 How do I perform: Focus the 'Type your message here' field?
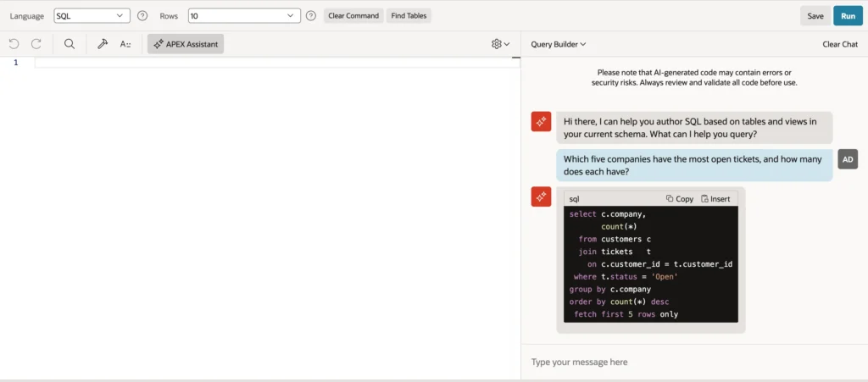coord(694,363)
